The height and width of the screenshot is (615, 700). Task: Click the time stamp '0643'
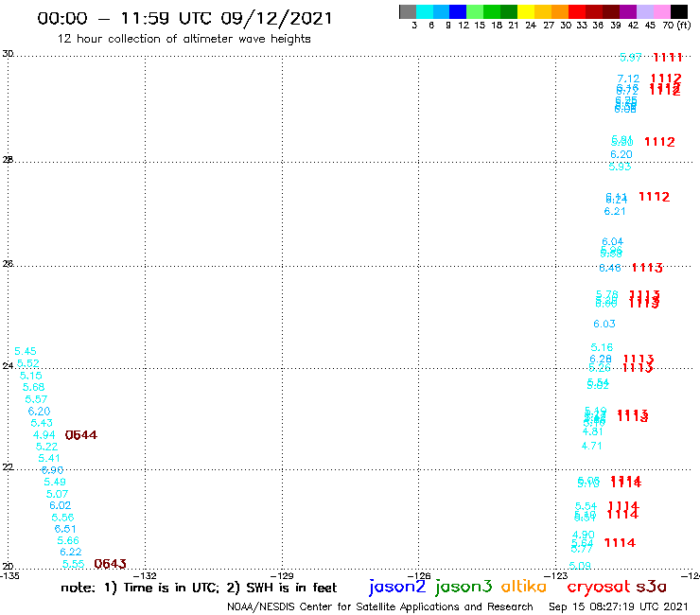110,564
